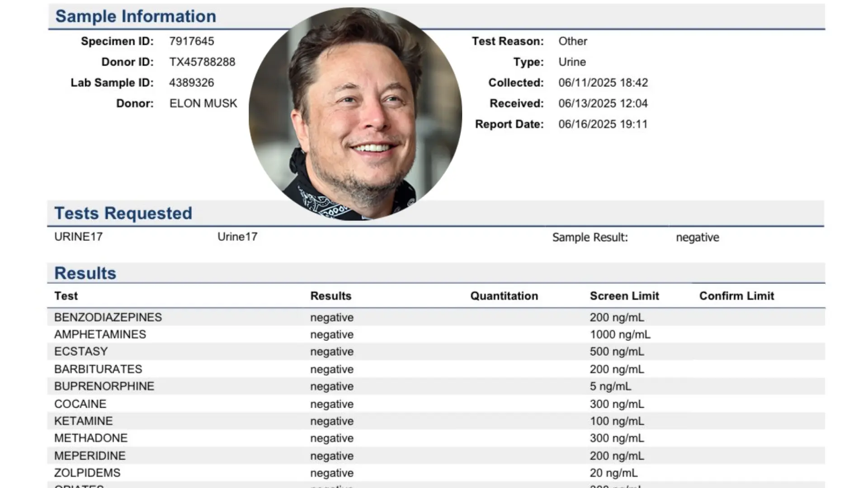This screenshot has width=868, height=488.
Task: Select the Lab Sample ID 4389326
Action: [x=192, y=82]
